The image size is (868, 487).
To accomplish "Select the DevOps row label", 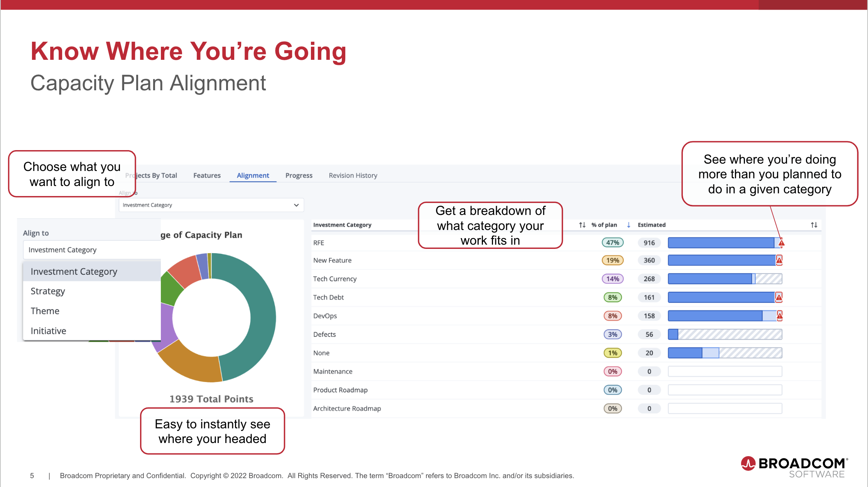I will 325,316.
